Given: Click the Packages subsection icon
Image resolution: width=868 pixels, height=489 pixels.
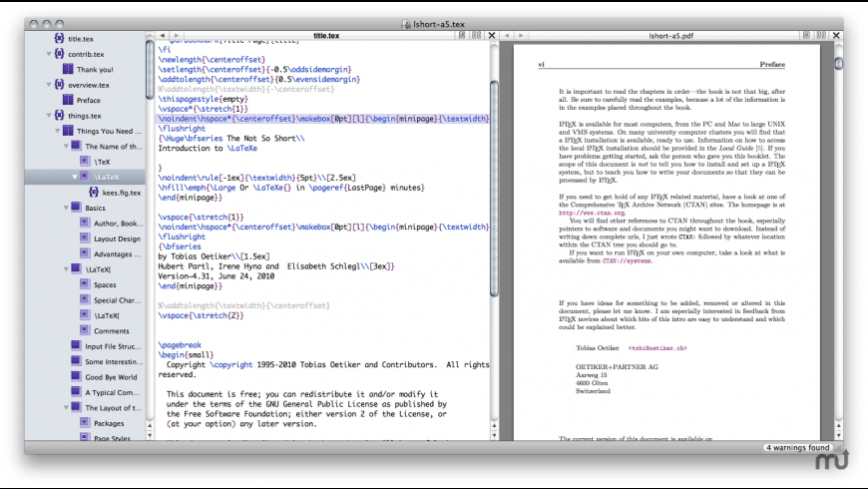Looking at the screenshot, I should (x=85, y=422).
